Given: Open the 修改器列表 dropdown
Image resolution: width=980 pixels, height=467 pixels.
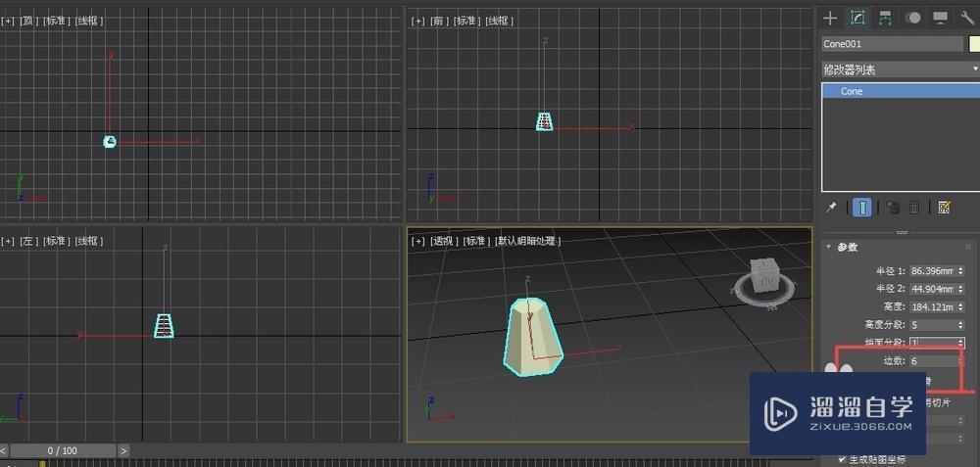Looking at the screenshot, I should pyautogui.click(x=900, y=70).
